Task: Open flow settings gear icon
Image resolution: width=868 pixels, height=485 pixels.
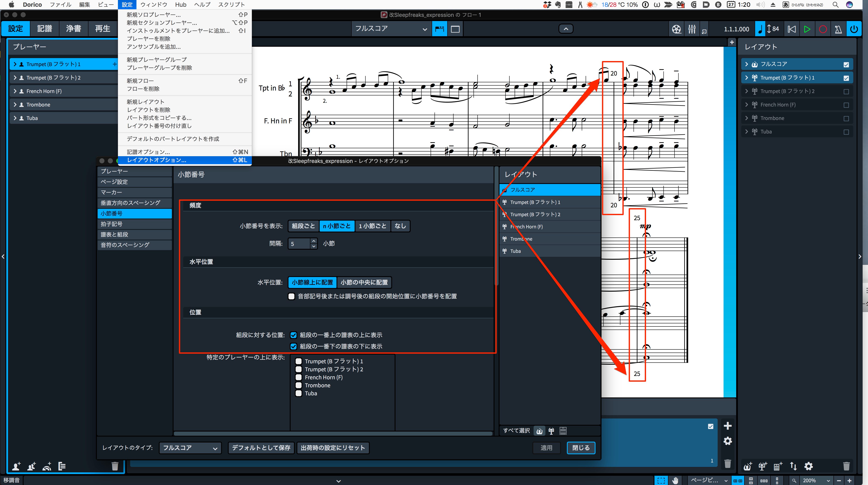Action: (x=728, y=441)
